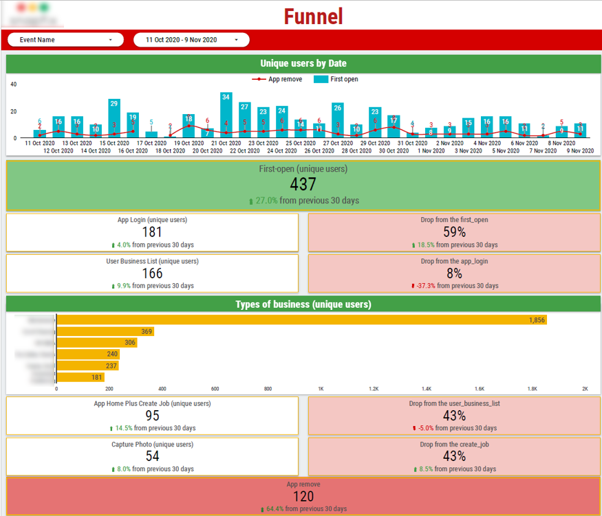Click the 64.4% from previous 30 days text
The height and width of the screenshot is (516, 602).
306,509
